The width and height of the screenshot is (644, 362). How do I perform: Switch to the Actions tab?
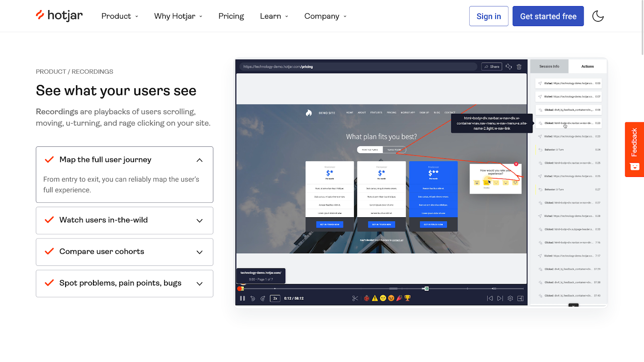588,66
